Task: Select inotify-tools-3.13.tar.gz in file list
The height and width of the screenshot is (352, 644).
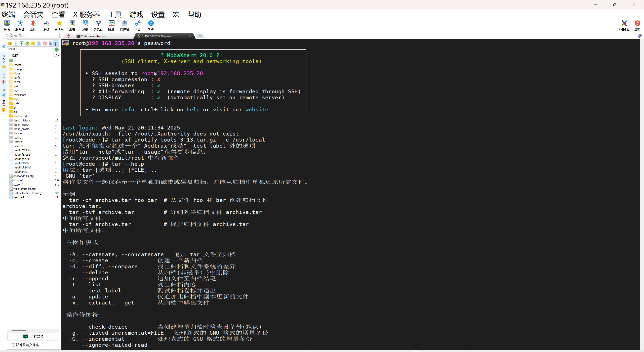Action: (x=28, y=193)
